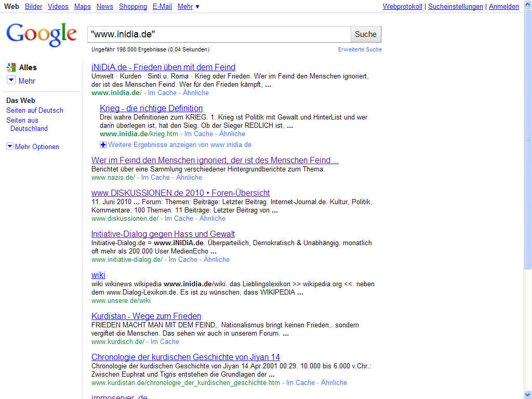Filter by Seiten auf Deutsch
The image size is (532, 399).
click(x=35, y=110)
